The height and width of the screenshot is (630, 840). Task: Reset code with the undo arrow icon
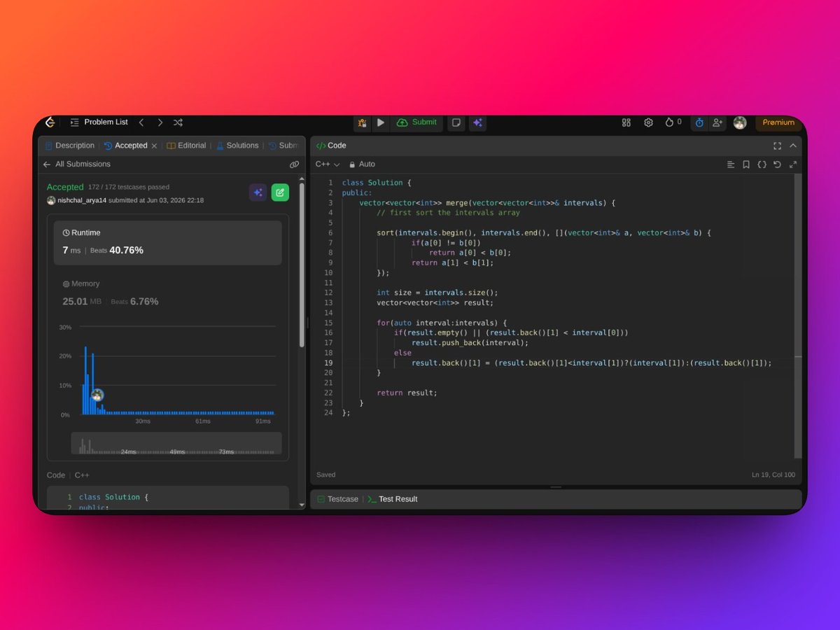(777, 164)
